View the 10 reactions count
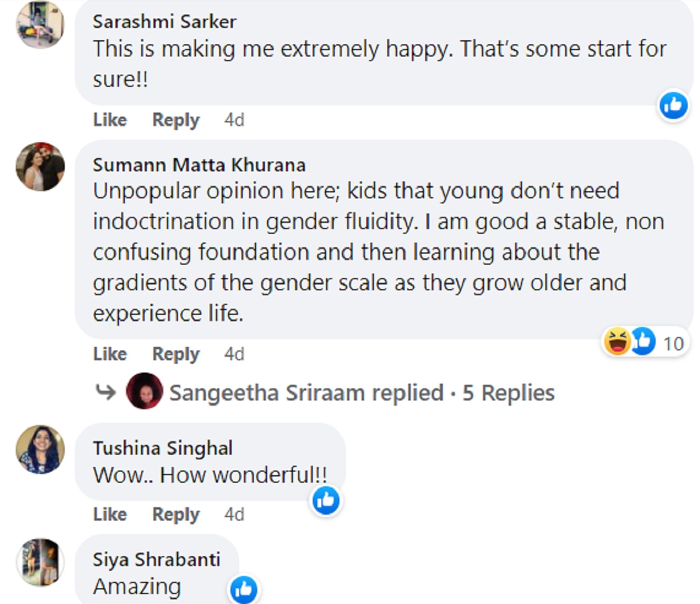700x604 pixels. tap(673, 343)
